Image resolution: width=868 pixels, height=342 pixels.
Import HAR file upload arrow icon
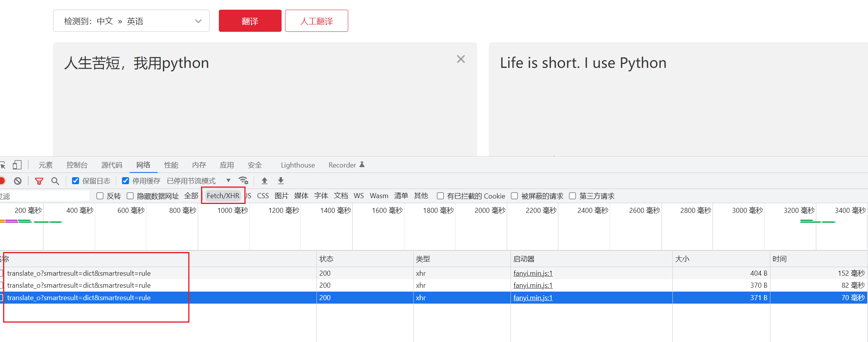pyautogui.click(x=265, y=181)
